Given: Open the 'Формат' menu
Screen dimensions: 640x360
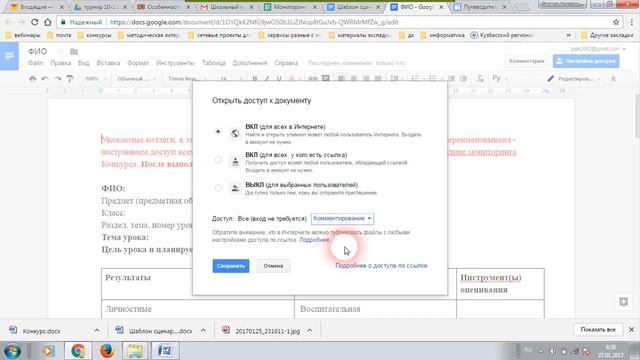Looking at the screenshot, I should click(x=138, y=63).
